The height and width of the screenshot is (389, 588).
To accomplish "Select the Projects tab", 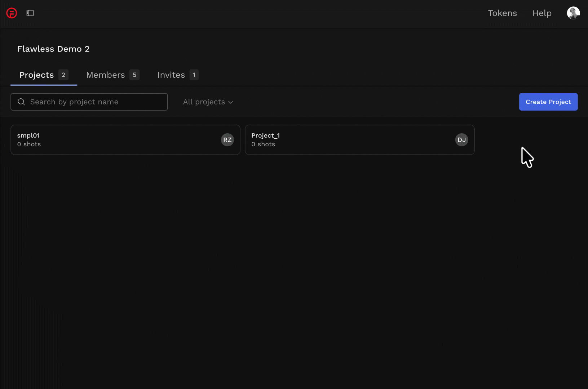I will pyautogui.click(x=44, y=75).
